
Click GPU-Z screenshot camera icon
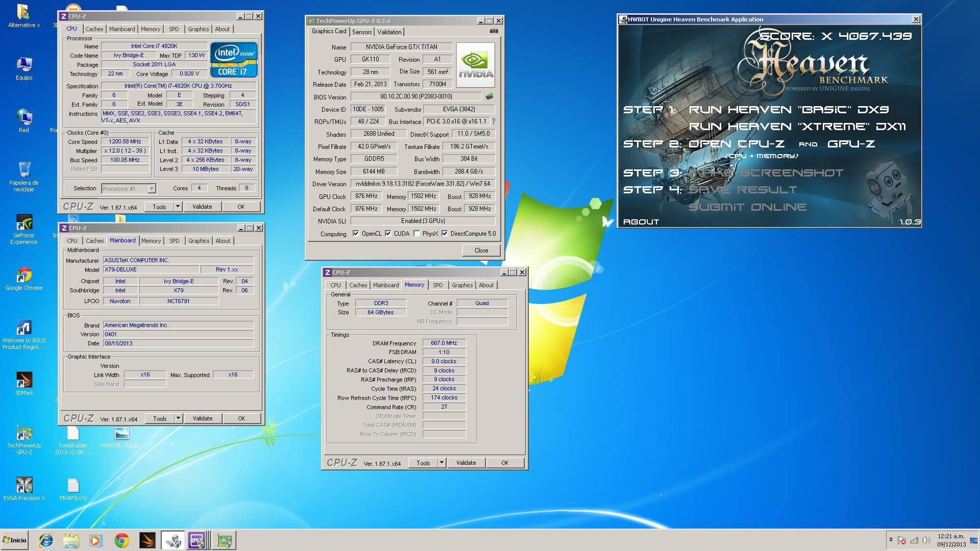pos(494,31)
